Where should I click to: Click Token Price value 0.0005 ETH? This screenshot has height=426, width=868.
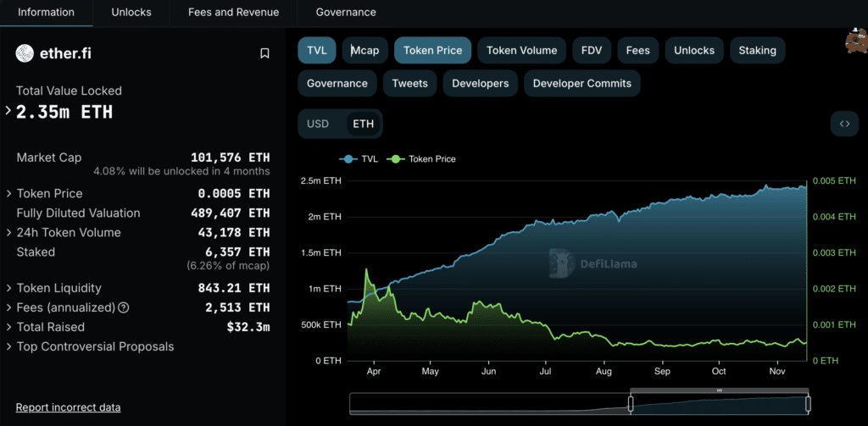pyautogui.click(x=234, y=194)
